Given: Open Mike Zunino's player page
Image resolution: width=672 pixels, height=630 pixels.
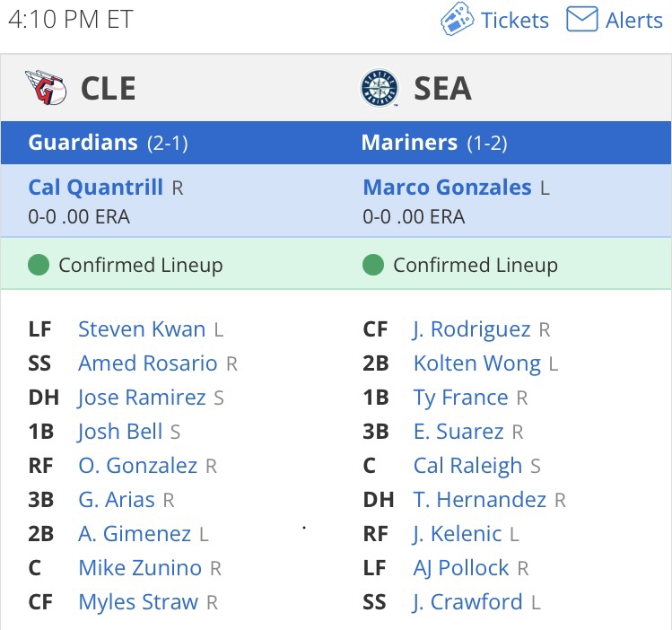Looking at the screenshot, I should [140, 567].
